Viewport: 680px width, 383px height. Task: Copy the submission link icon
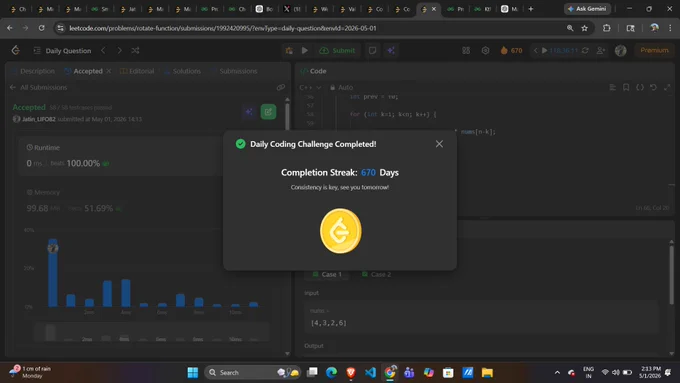coord(281,87)
